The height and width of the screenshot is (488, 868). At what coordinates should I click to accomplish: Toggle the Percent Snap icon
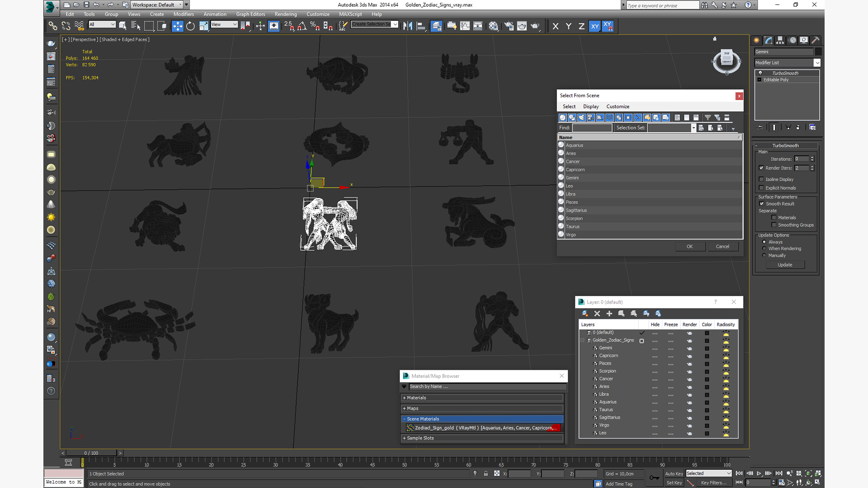point(315,26)
